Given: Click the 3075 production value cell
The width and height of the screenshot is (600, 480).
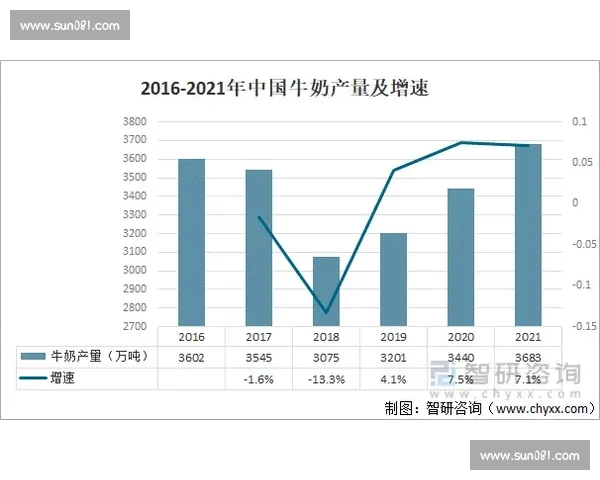Looking at the screenshot, I should [326, 358].
